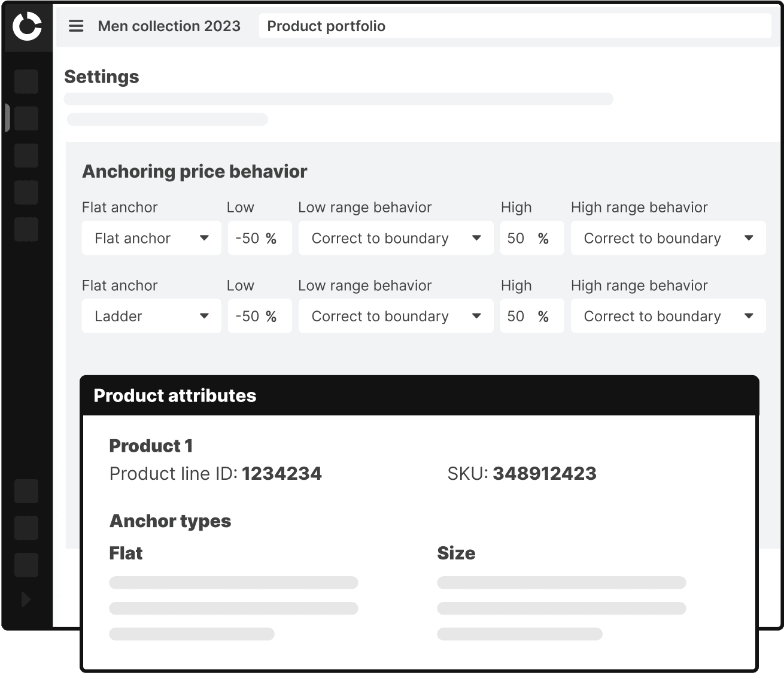Click the Settings section heading

[102, 77]
